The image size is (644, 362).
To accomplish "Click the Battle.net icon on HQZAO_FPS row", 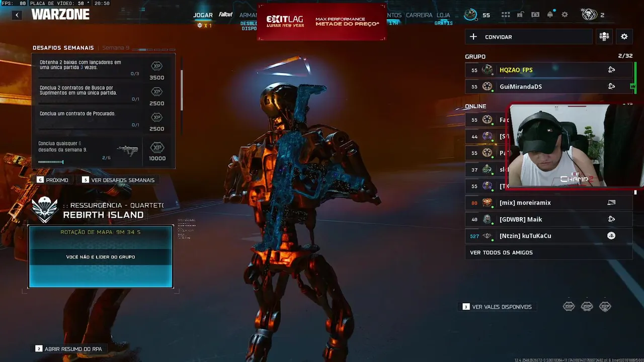I will 611,70.
